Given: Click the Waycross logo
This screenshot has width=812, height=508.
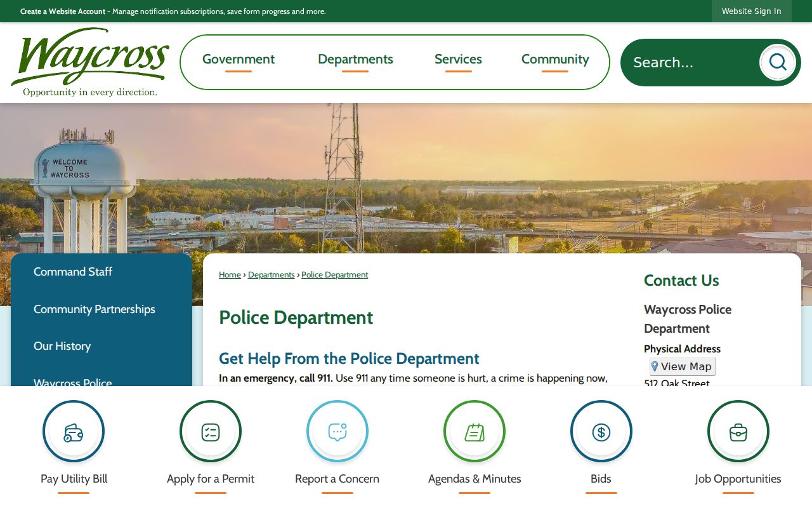Looking at the screenshot, I should click(90, 62).
